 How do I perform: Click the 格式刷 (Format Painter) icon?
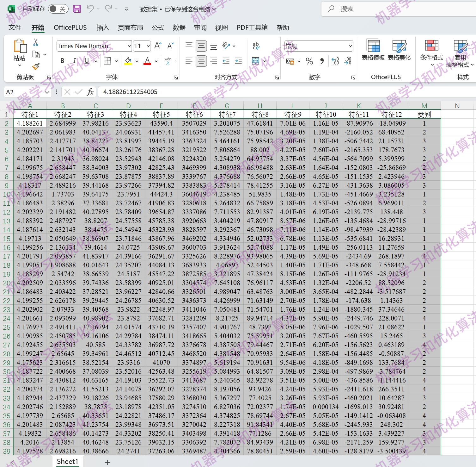(36, 66)
